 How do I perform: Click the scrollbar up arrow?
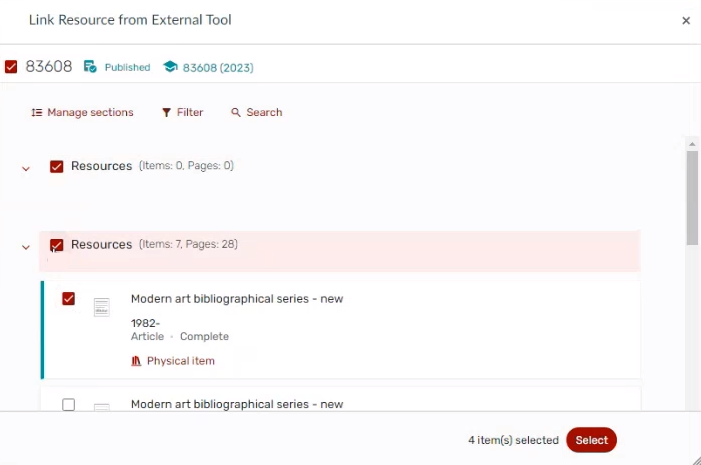click(692, 144)
